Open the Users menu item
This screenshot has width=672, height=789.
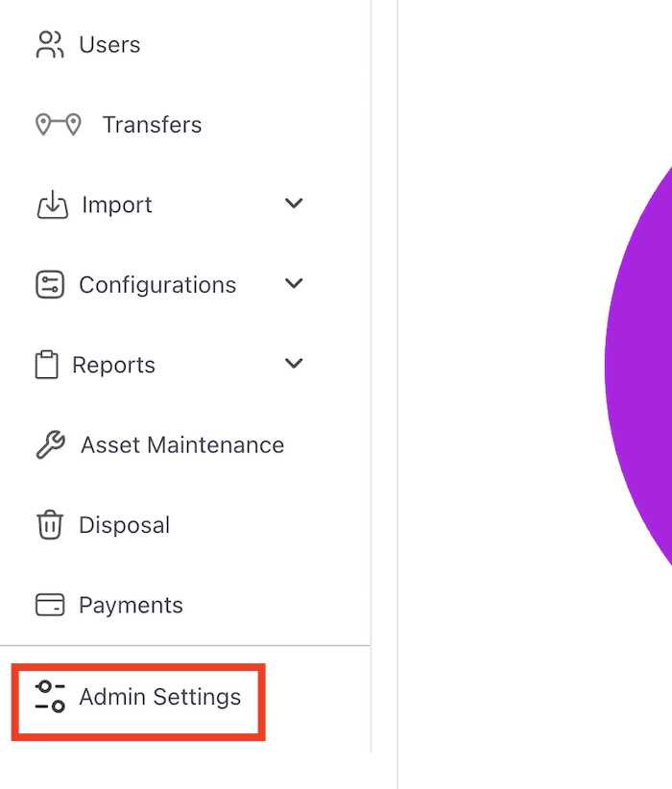[109, 45]
